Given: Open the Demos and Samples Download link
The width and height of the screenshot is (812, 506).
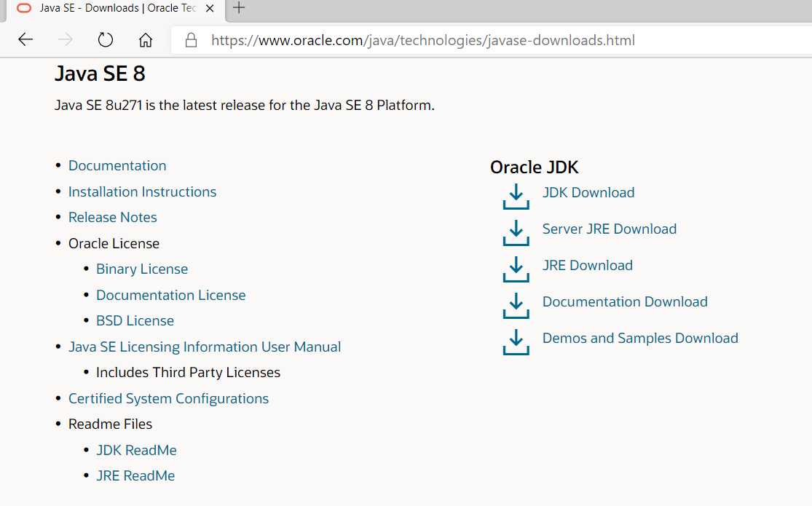Looking at the screenshot, I should coord(640,339).
